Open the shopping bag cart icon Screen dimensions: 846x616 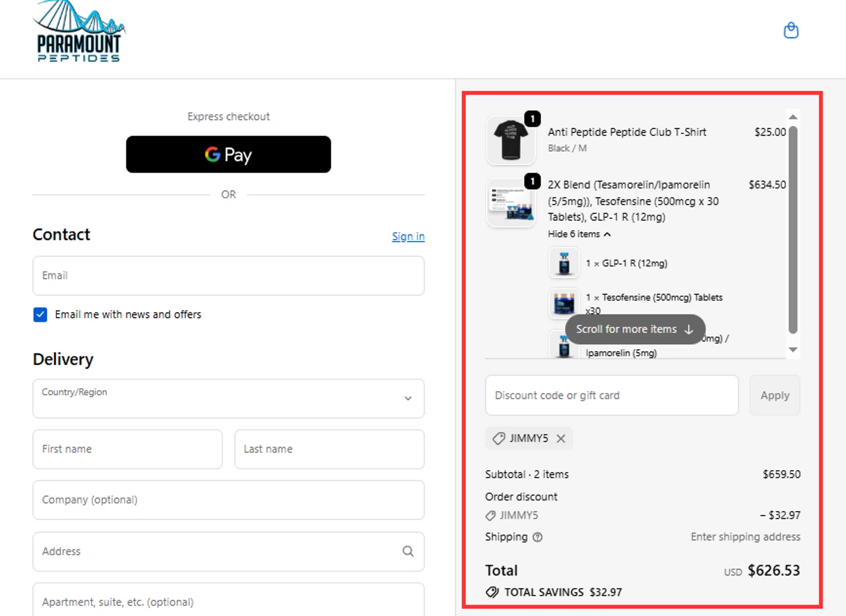point(791,30)
